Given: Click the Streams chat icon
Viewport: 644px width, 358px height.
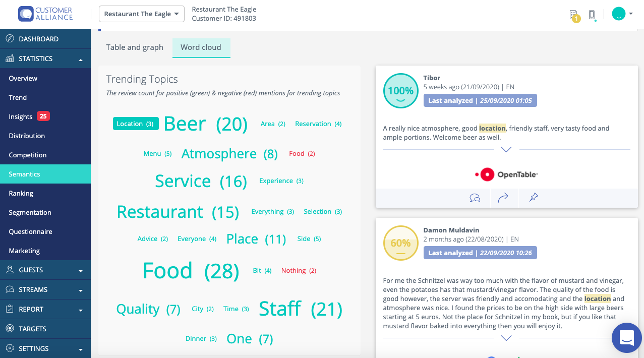Looking at the screenshot, I should (x=10, y=289).
